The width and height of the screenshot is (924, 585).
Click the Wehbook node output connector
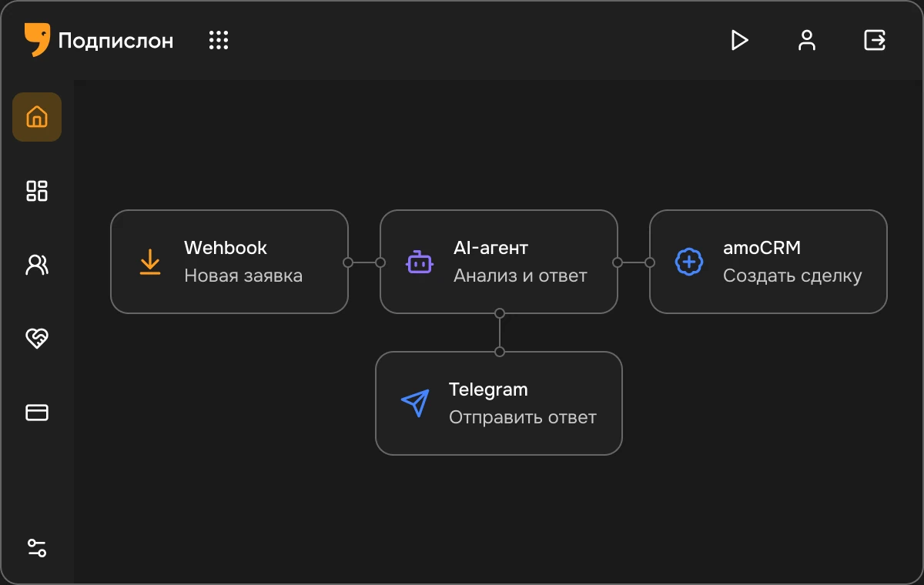coord(348,262)
